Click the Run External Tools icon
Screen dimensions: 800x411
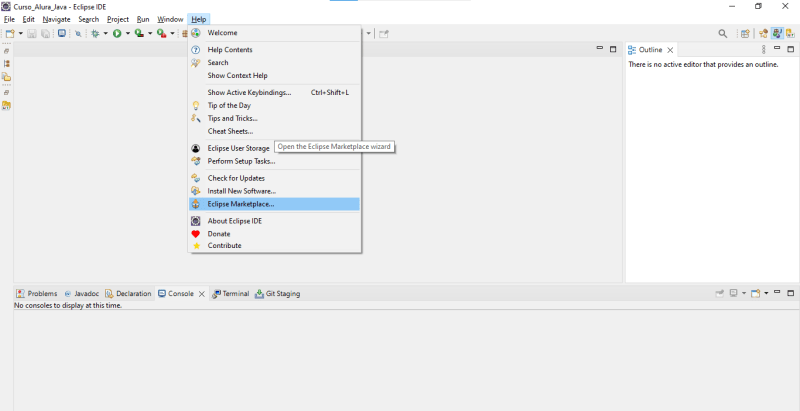[162, 34]
